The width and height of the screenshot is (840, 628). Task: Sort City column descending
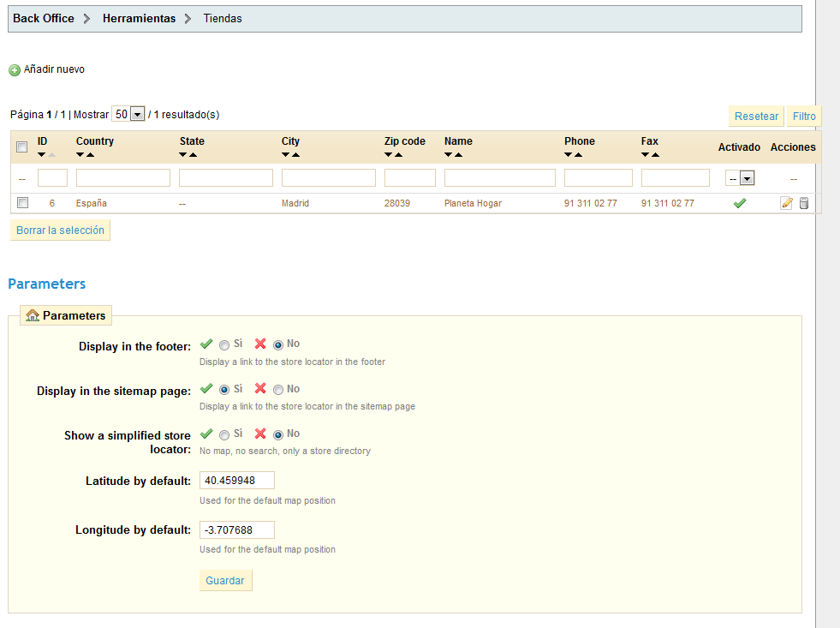coord(285,155)
